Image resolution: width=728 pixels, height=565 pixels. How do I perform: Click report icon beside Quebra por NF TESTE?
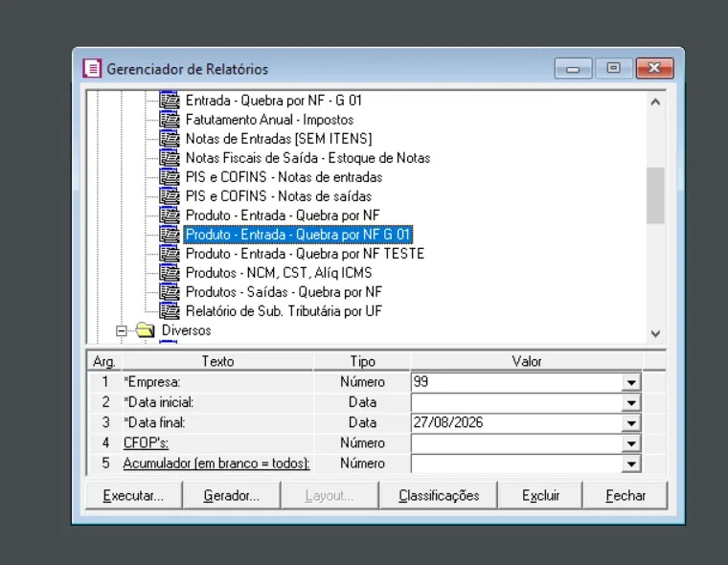pyautogui.click(x=170, y=254)
